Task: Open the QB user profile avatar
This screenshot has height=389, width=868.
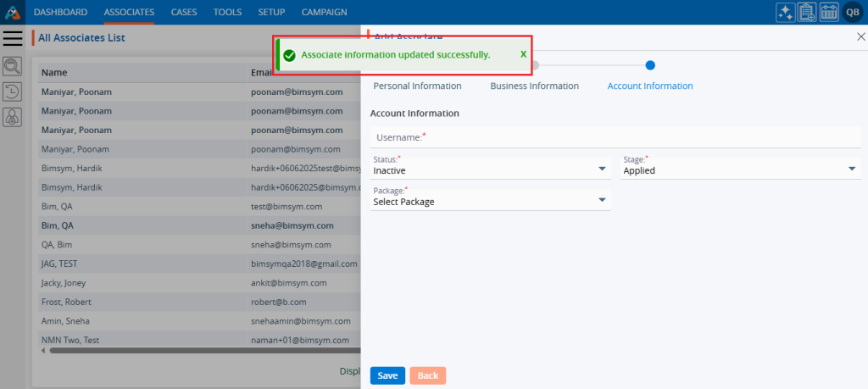Action: [x=852, y=12]
